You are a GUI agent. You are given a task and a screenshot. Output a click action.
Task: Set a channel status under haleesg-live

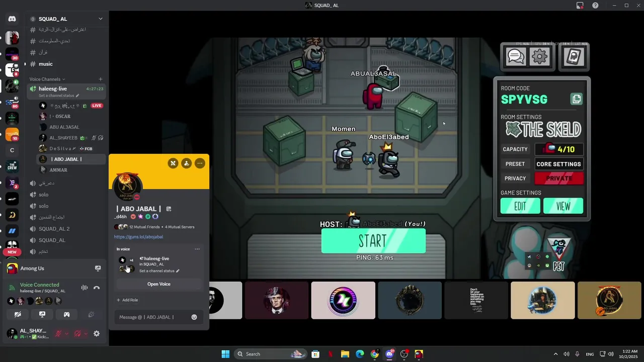[x=58, y=96]
